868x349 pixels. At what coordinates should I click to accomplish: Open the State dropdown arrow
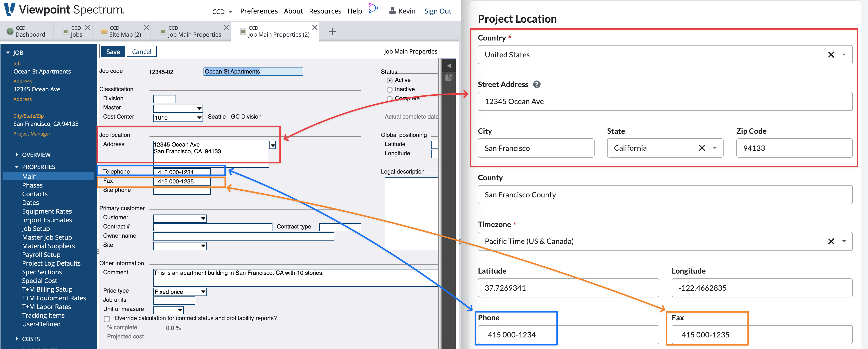click(715, 148)
